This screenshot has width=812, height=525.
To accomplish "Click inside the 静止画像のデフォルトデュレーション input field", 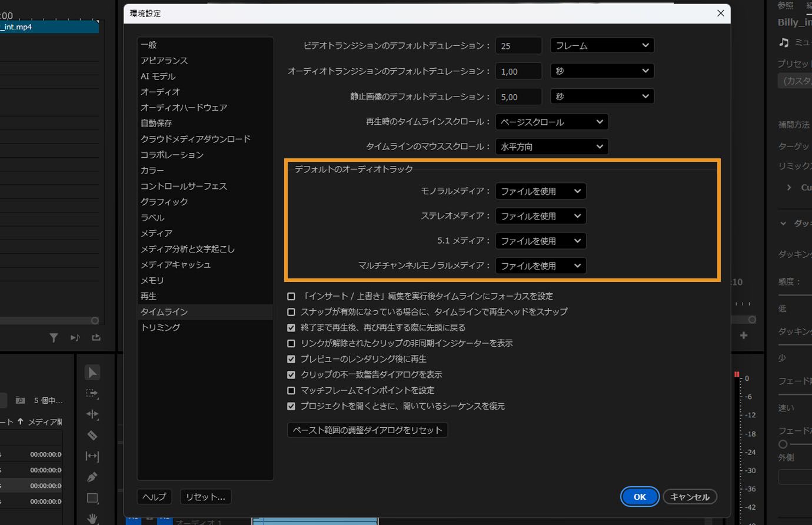I will (x=518, y=96).
